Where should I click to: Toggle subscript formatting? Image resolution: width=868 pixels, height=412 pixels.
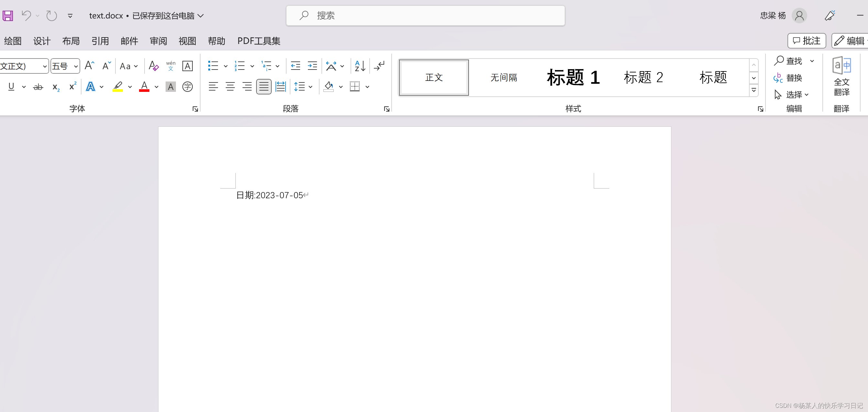click(x=56, y=87)
